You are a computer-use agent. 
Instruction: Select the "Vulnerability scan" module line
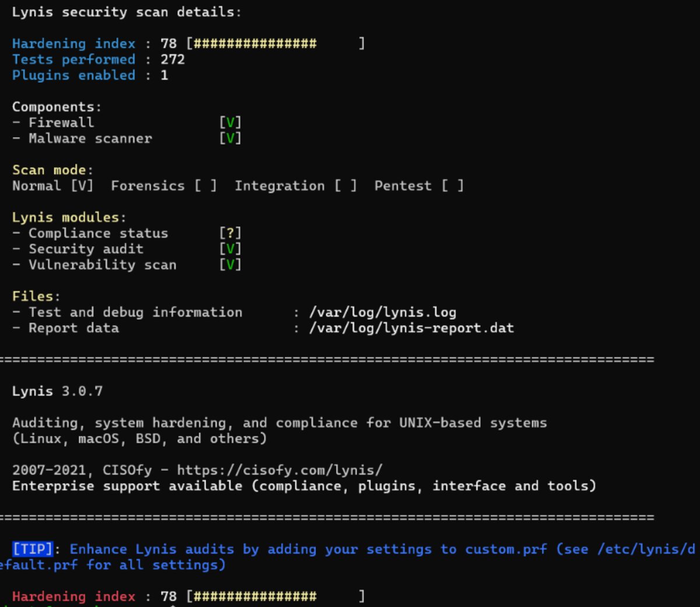[x=94, y=264]
